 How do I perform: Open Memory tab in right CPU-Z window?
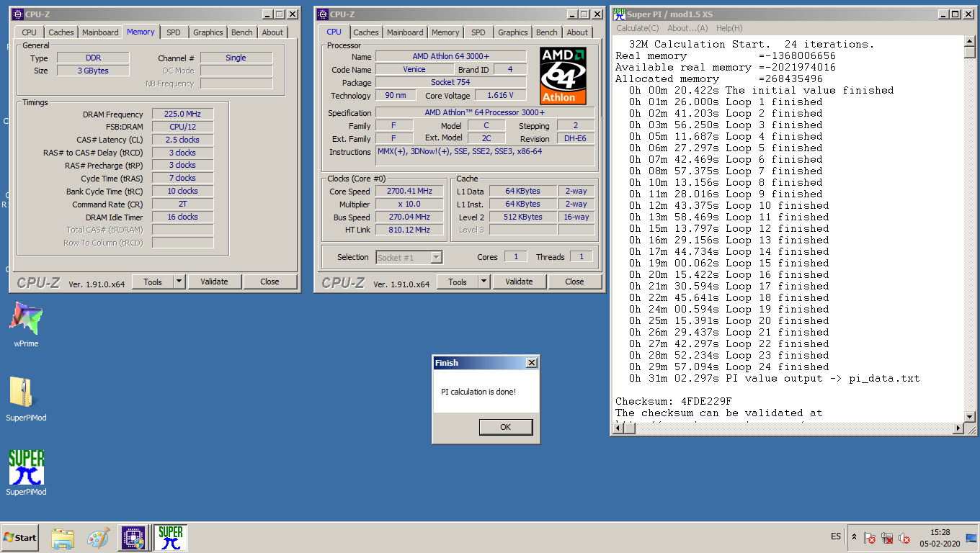[445, 32]
